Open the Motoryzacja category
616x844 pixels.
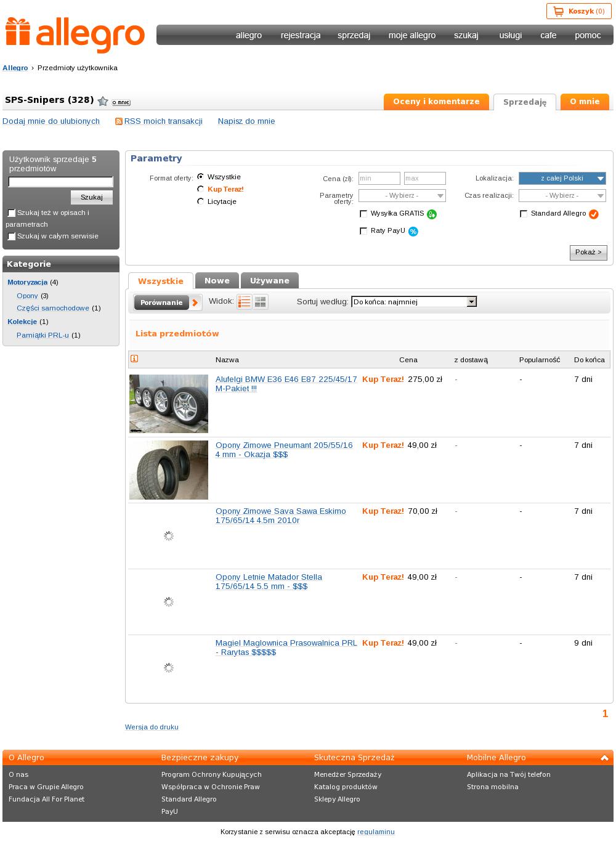(28, 282)
